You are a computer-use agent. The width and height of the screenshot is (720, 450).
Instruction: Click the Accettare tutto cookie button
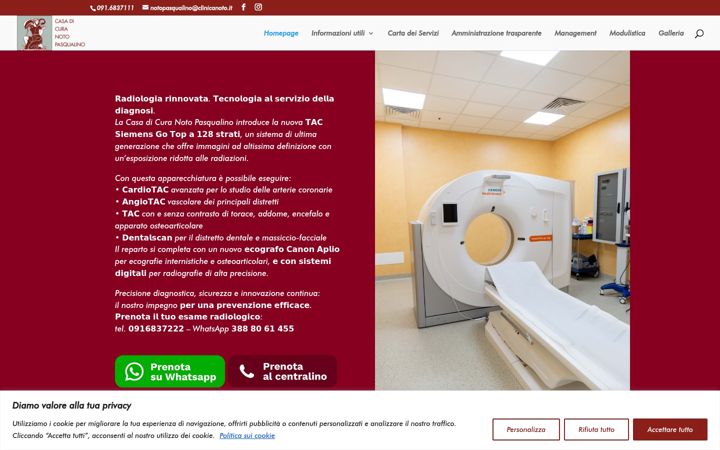[x=670, y=429]
